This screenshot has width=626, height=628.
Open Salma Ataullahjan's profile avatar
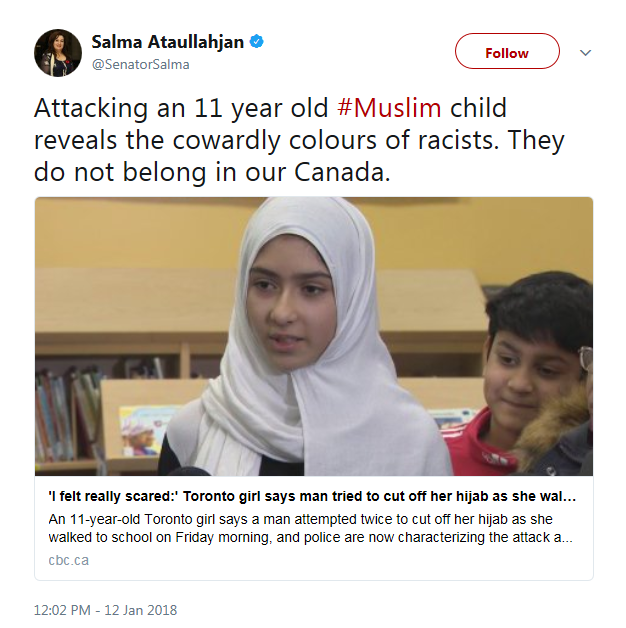tap(58, 53)
